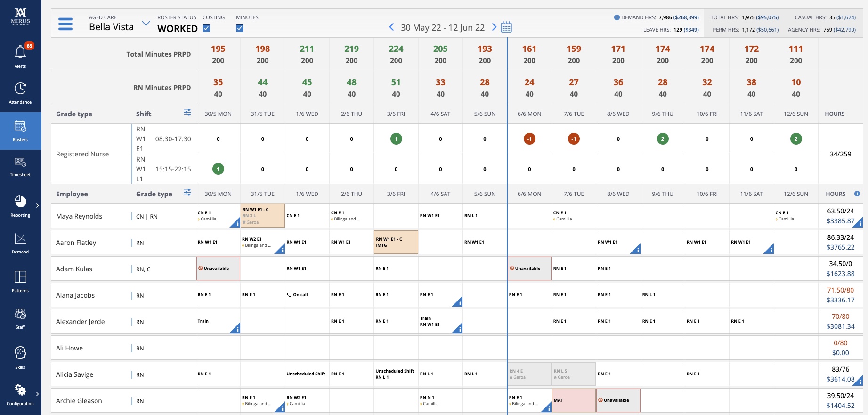Open the Skills head icon
The image size is (868, 415).
coord(20,353)
